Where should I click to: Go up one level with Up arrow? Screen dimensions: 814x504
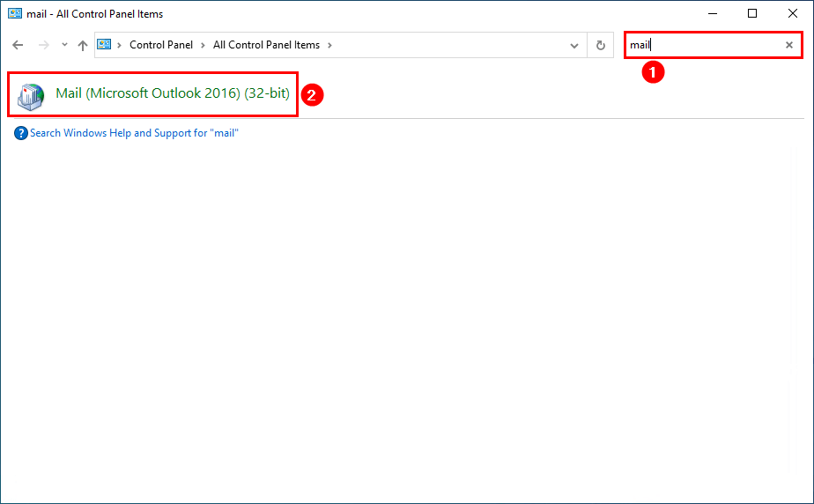coord(83,45)
